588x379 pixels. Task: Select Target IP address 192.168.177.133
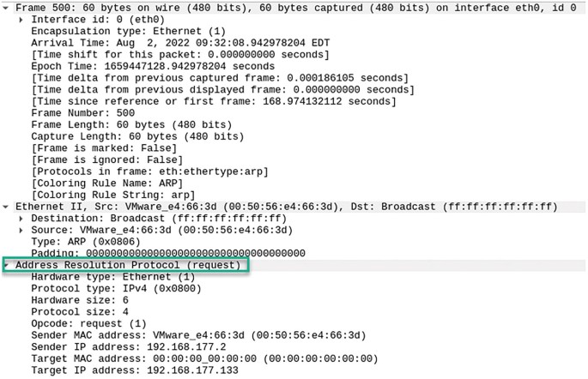pyautogui.click(x=135, y=370)
